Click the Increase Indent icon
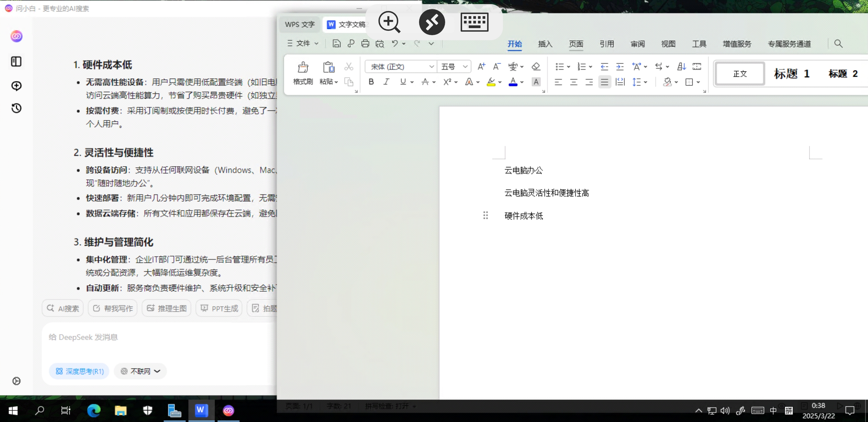The image size is (868, 422). [620, 66]
